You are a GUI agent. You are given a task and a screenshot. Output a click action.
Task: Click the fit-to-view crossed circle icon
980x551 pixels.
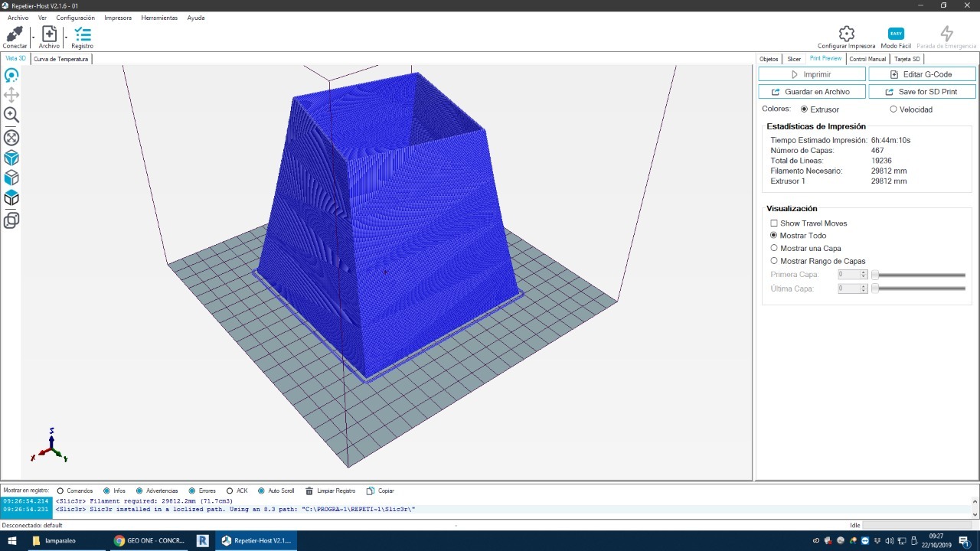[11, 138]
